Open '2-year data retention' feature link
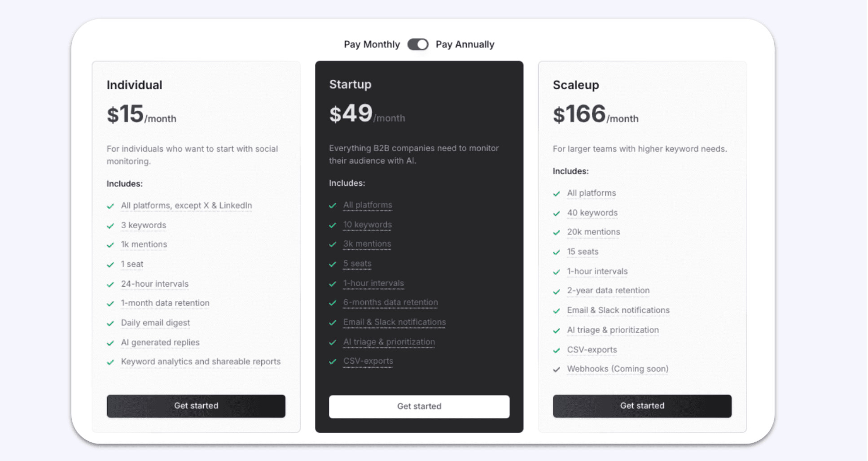 [x=608, y=291]
